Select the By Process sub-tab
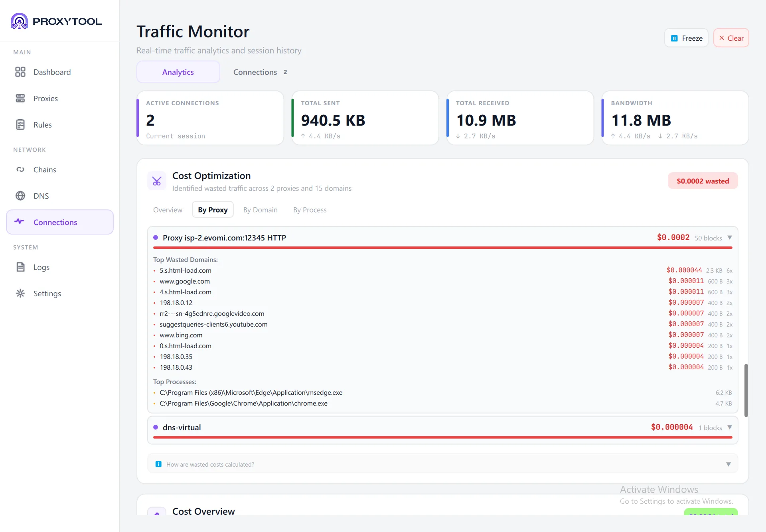The height and width of the screenshot is (532, 766). pos(310,210)
